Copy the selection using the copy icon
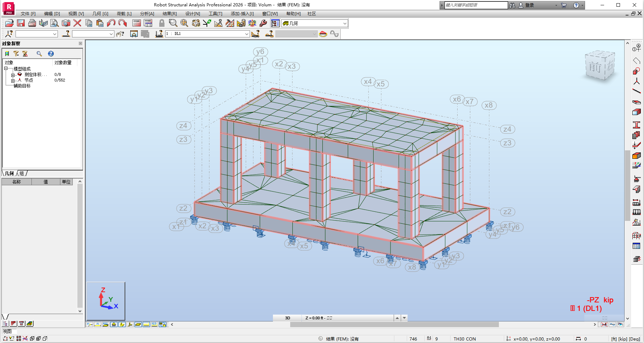This screenshot has width=644, height=343. pyautogui.click(x=89, y=23)
